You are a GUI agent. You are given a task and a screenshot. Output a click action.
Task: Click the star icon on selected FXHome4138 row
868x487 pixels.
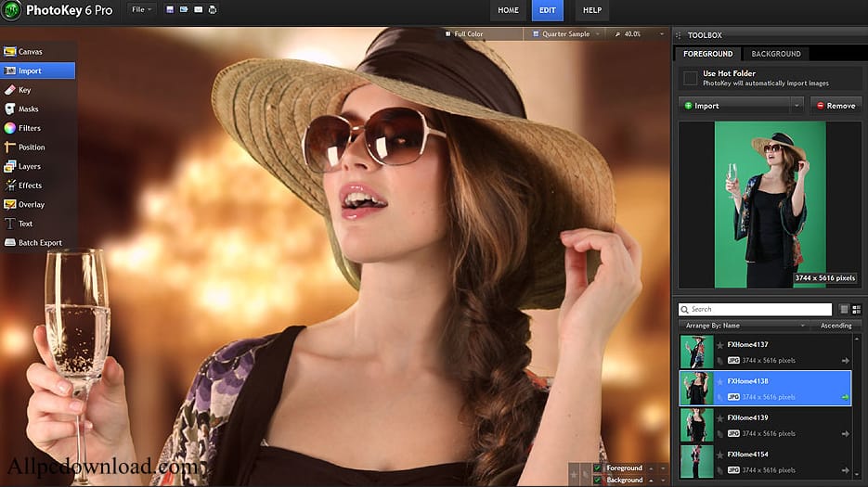pyautogui.click(x=719, y=382)
